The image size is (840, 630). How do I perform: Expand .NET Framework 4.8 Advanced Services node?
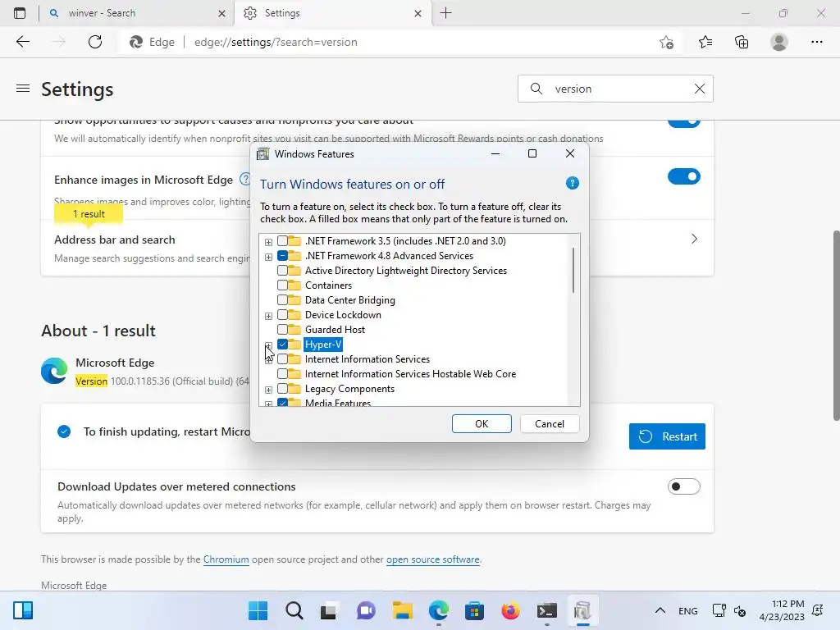268,257
